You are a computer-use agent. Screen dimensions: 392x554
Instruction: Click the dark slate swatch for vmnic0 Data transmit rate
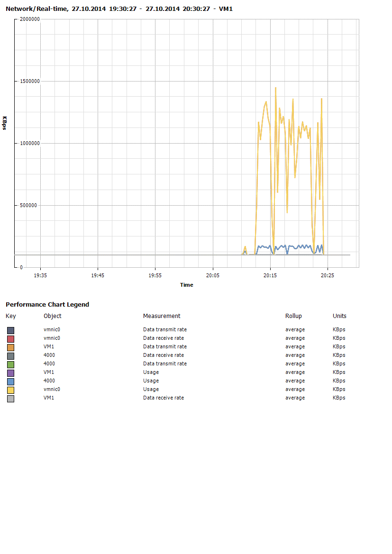tap(10, 330)
